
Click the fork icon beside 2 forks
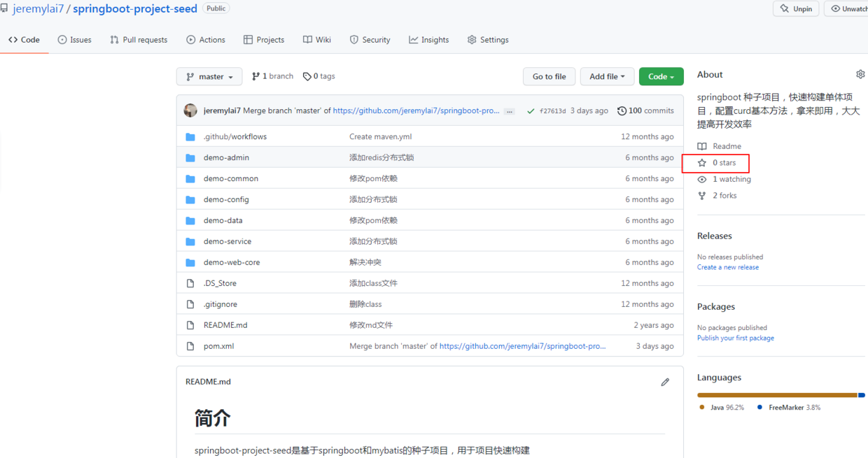tap(702, 196)
